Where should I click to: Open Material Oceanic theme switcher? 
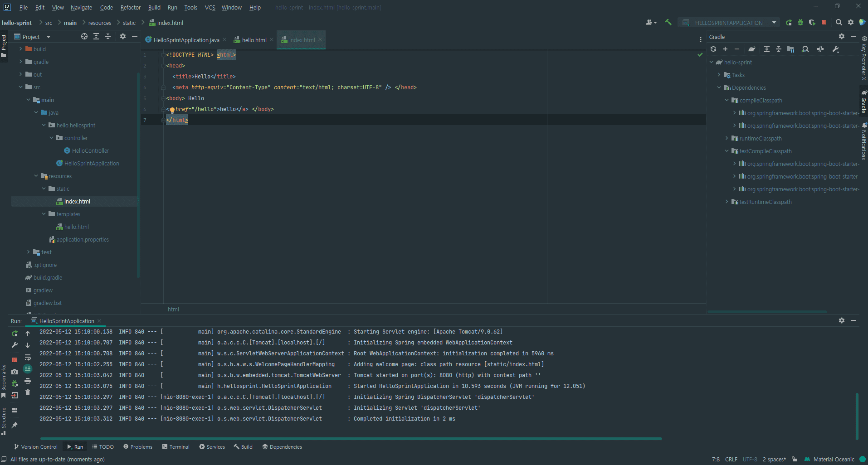834,459
